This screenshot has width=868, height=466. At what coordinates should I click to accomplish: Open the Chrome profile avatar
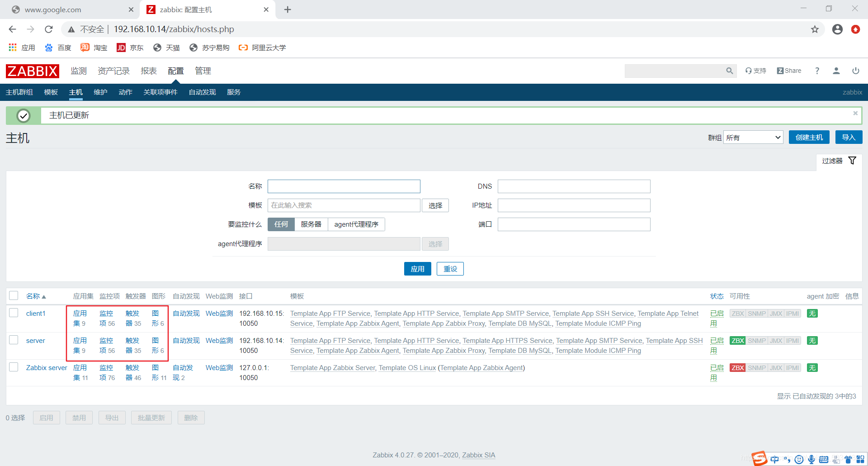(837, 29)
